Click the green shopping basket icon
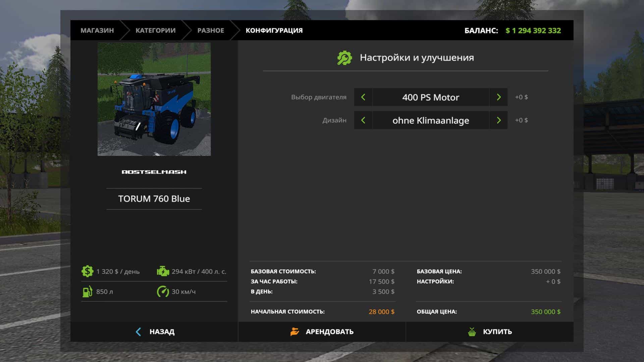 [x=472, y=332]
